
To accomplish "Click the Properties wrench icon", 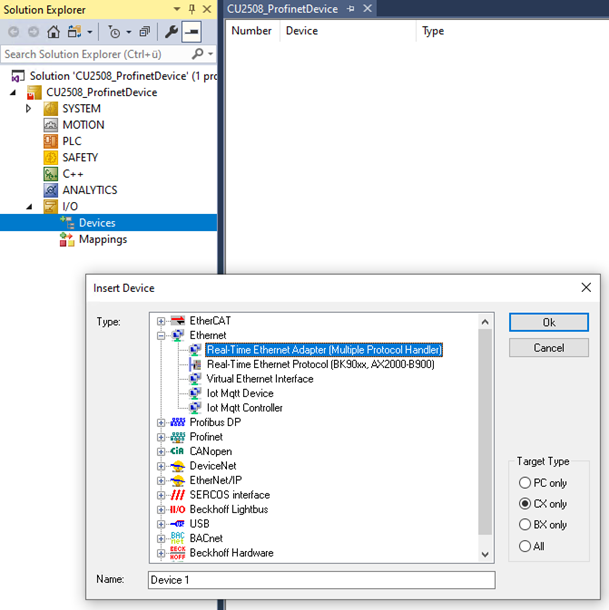I will coord(171,32).
